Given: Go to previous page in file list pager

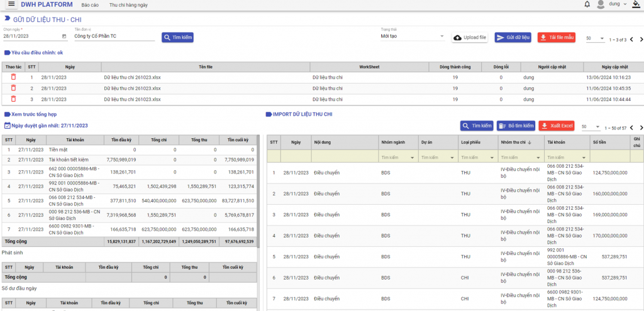Looking at the screenshot, I should (x=631, y=40).
